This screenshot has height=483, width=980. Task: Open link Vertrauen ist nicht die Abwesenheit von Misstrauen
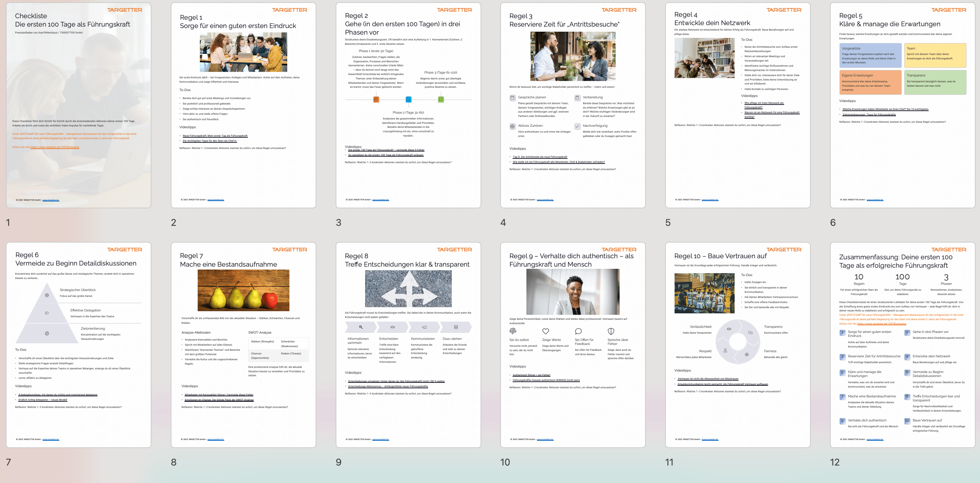pos(708,379)
